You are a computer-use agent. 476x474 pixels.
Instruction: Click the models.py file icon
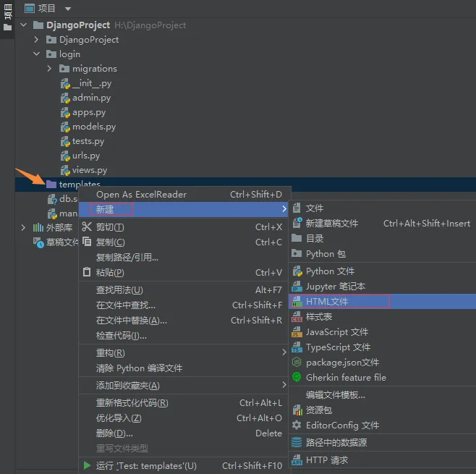[65, 127]
